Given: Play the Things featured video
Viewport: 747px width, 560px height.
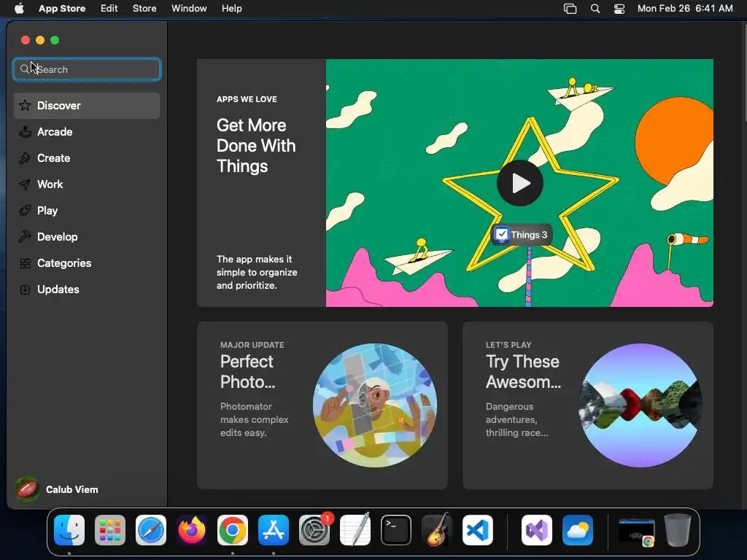Looking at the screenshot, I should 519,183.
